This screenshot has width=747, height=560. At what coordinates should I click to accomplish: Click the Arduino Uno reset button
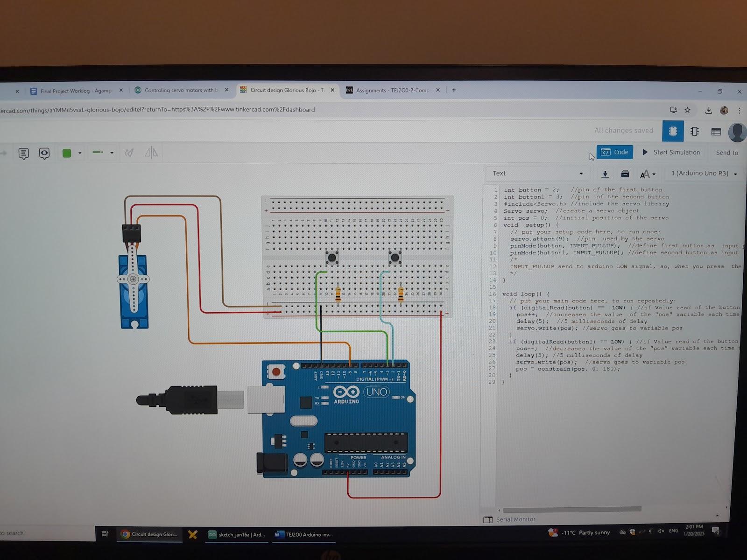(276, 372)
